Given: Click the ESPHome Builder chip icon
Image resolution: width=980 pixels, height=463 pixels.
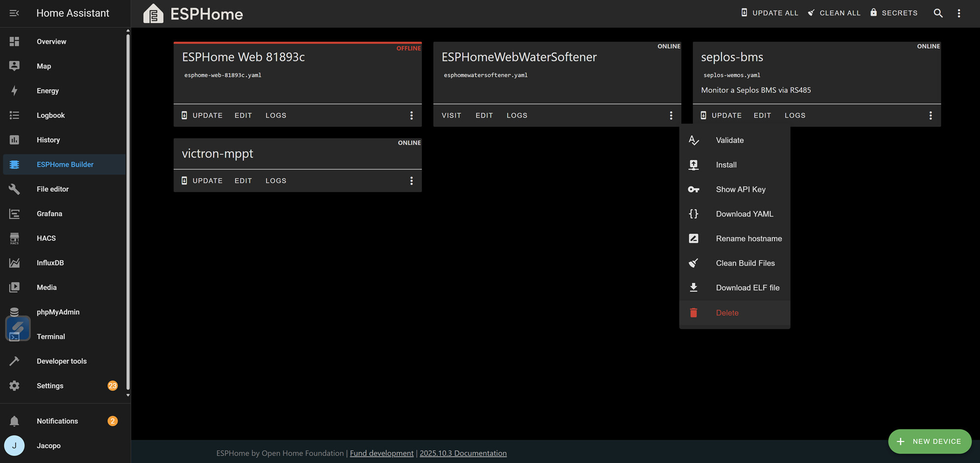Looking at the screenshot, I should click(14, 165).
